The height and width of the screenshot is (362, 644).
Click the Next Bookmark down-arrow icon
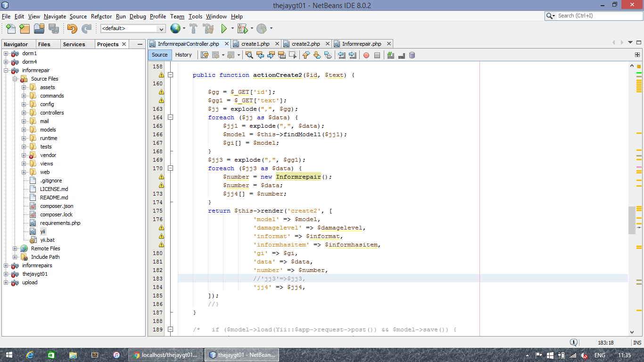[x=317, y=55]
